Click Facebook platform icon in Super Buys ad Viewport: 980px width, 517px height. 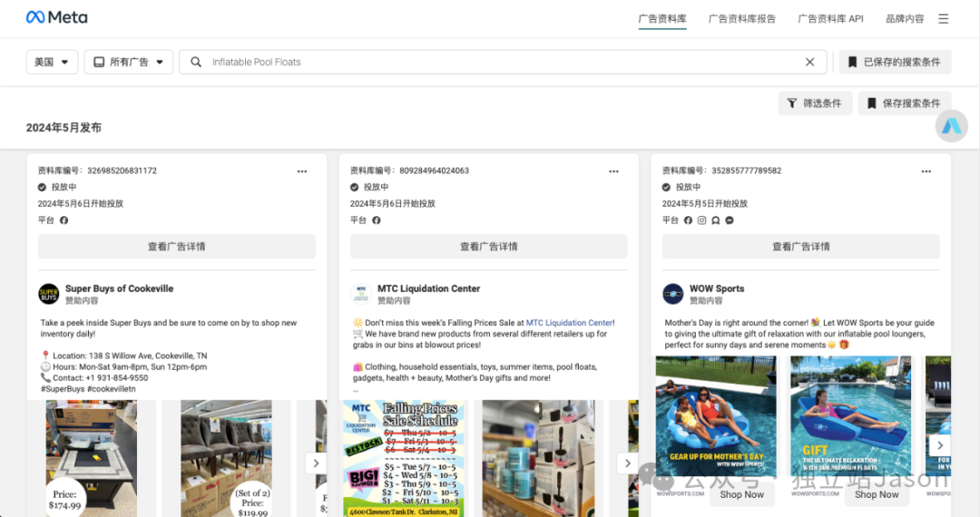pyautogui.click(x=64, y=219)
